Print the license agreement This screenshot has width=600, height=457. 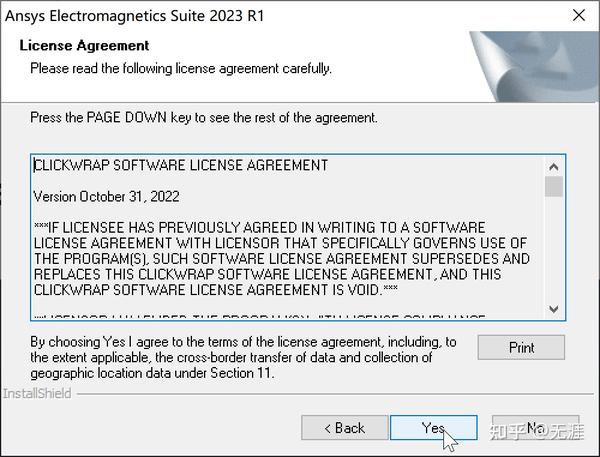(521, 348)
